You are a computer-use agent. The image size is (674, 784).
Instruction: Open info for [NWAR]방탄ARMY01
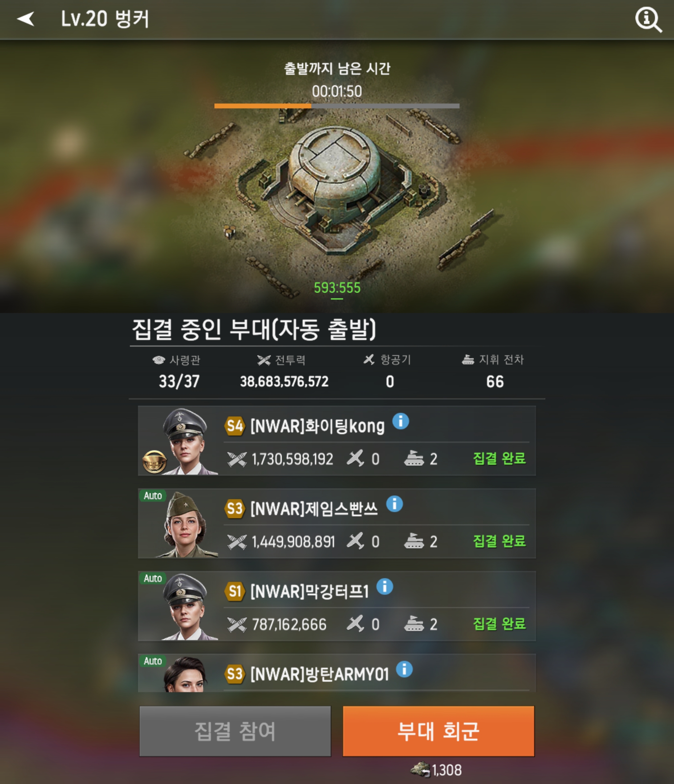(404, 669)
